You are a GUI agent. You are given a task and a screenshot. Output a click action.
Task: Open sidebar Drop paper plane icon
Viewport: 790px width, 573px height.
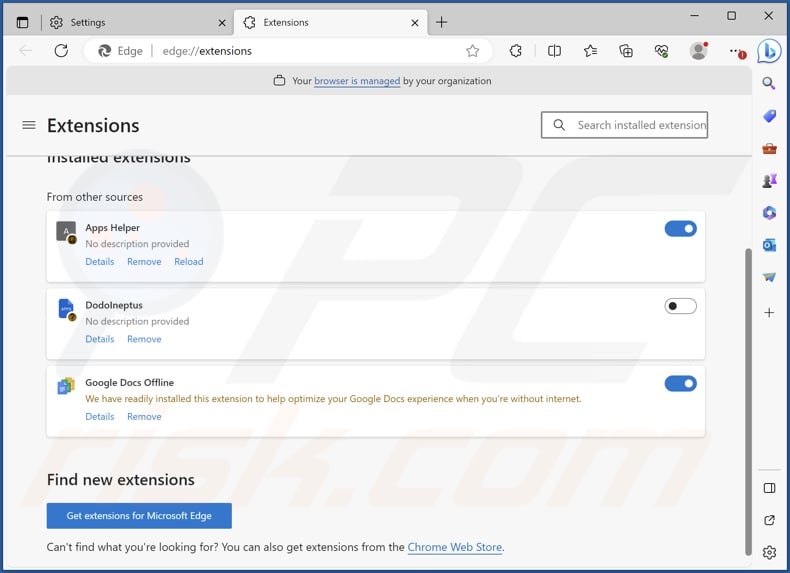point(769,277)
